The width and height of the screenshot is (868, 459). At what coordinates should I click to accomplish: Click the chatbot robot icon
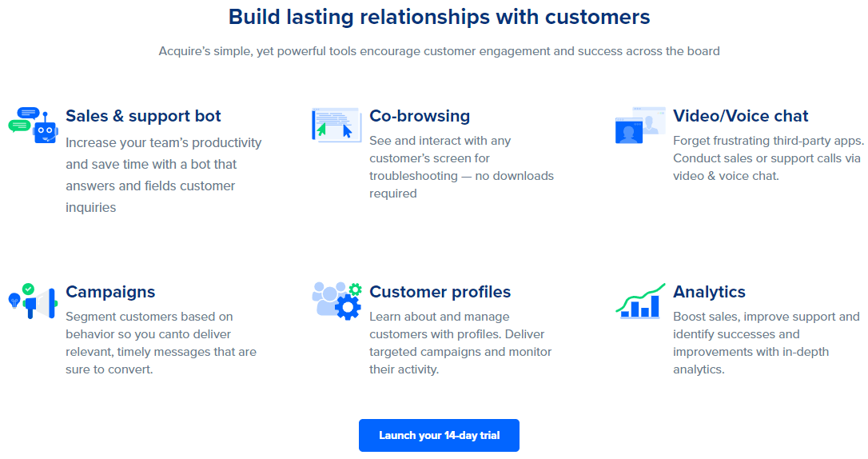click(x=34, y=125)
